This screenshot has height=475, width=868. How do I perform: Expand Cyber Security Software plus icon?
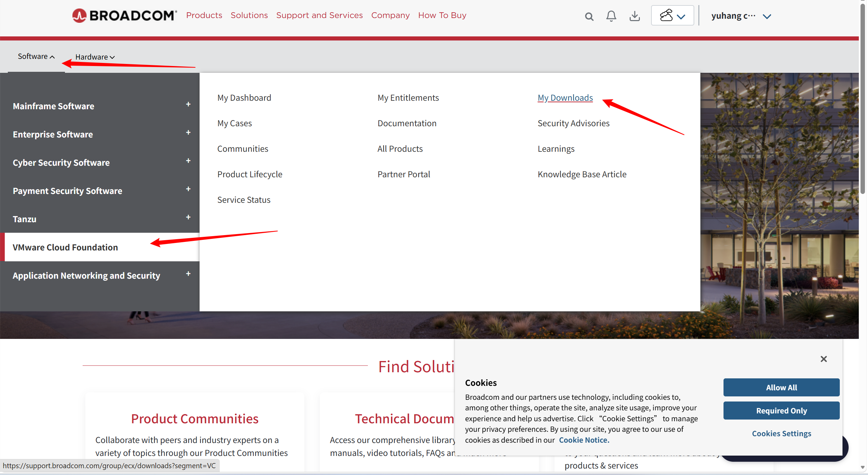(188, 161)
